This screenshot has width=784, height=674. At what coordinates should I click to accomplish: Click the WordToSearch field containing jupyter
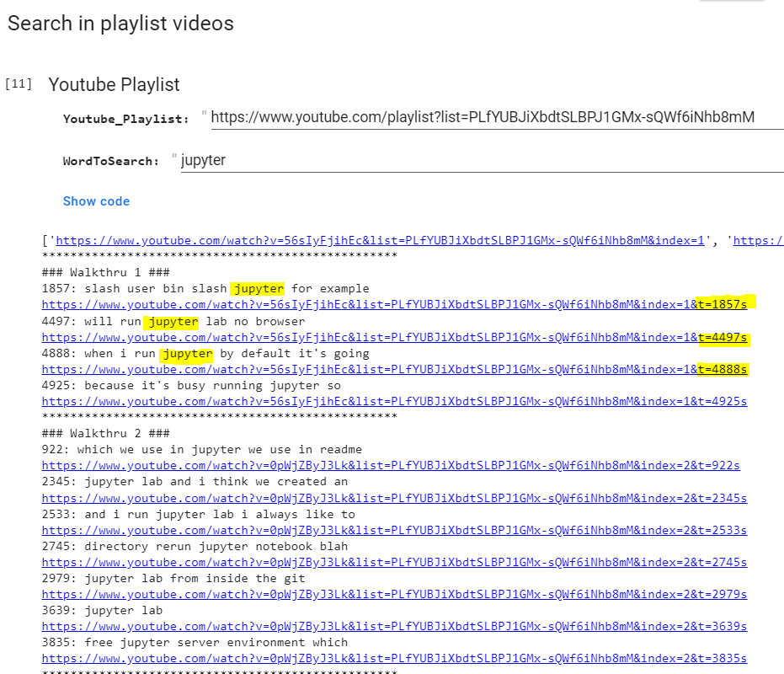(480, 160)
